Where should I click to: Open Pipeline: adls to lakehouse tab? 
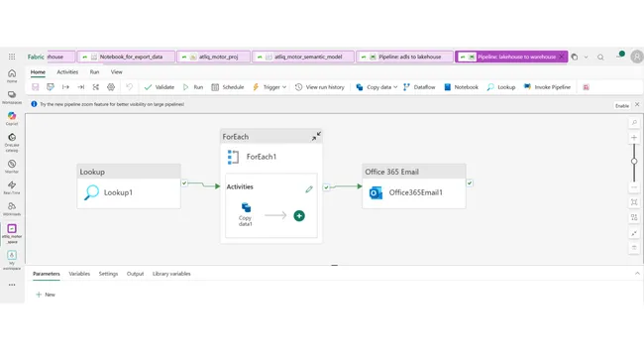click(x=405, y=57)
